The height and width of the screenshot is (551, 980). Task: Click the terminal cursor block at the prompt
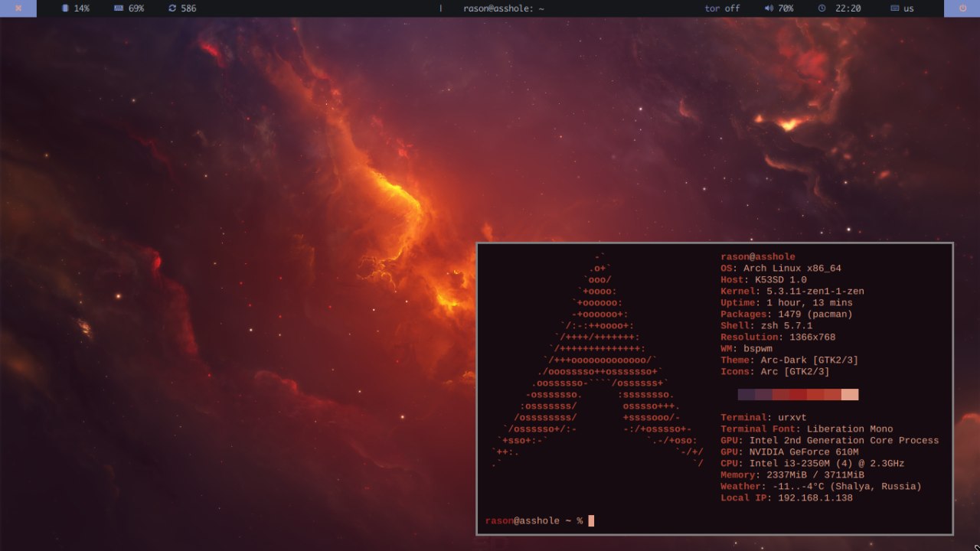591,521
